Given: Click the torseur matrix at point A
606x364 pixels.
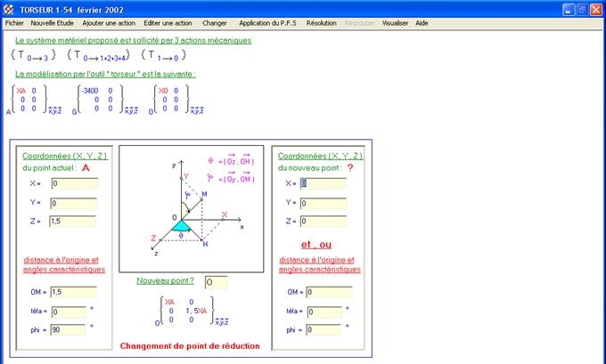Looking at the screenshot, I should [33, 100].
